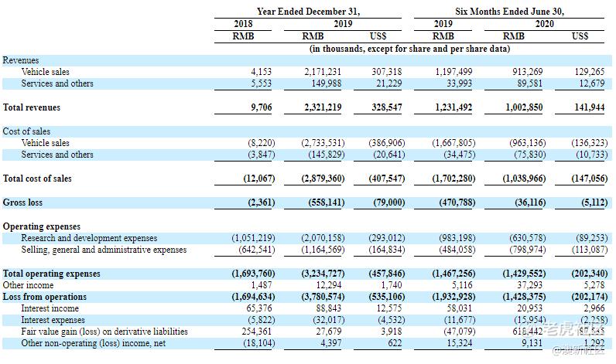Click total revenues 328,547
Image resolution: width=616 pixels, height=364 pixels.
point(387,107)
